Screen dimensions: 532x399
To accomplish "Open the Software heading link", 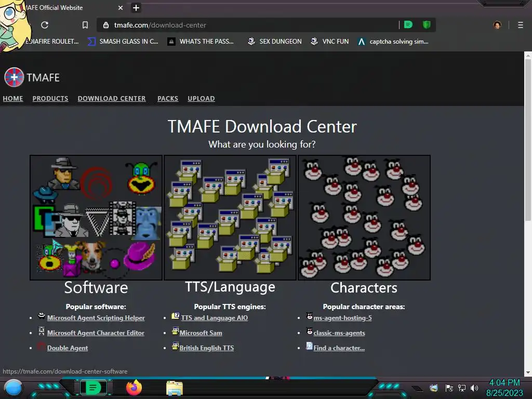I will click(96, 288).
